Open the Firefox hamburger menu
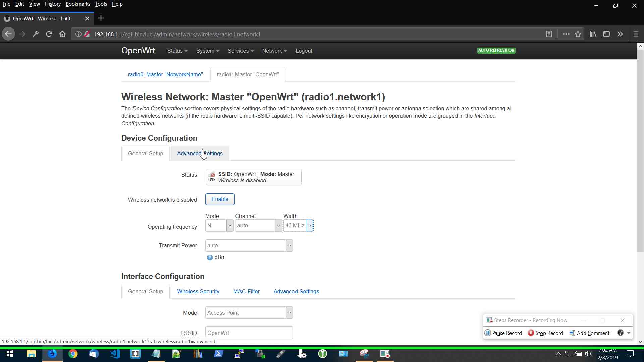The height and width of the screenshot is (362, 644). 636,34
